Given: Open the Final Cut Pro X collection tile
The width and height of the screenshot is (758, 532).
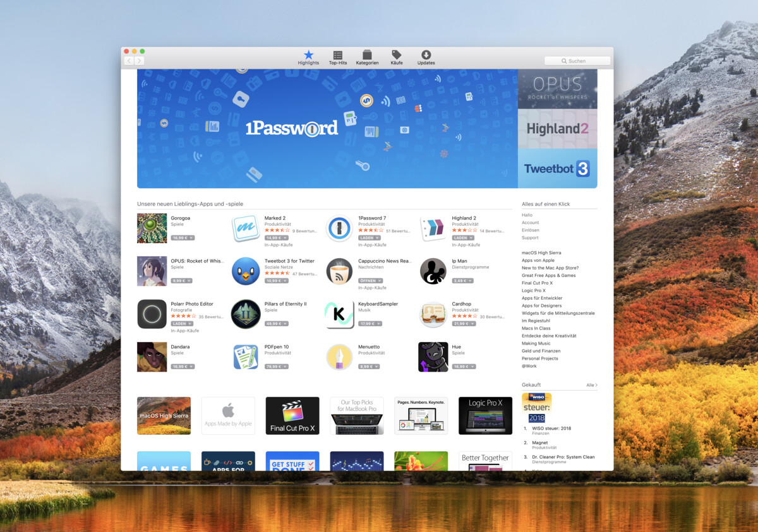Looking at the screenshot, I should coord(292,415).
